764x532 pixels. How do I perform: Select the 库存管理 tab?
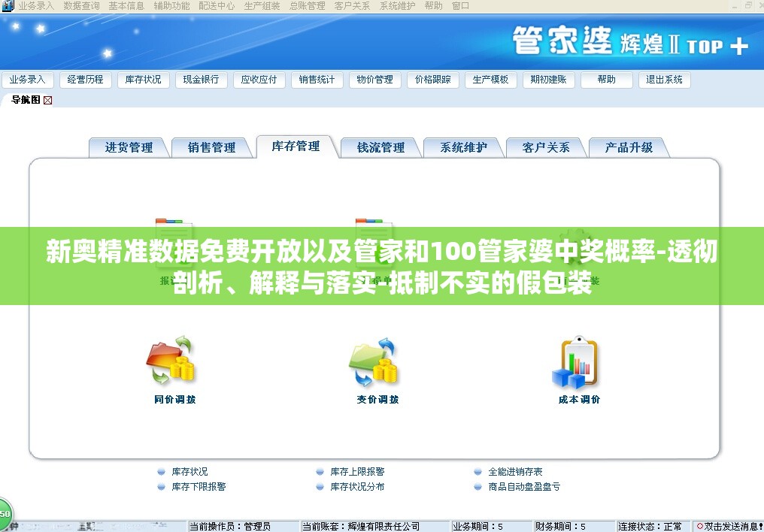(x=296, y=146)
